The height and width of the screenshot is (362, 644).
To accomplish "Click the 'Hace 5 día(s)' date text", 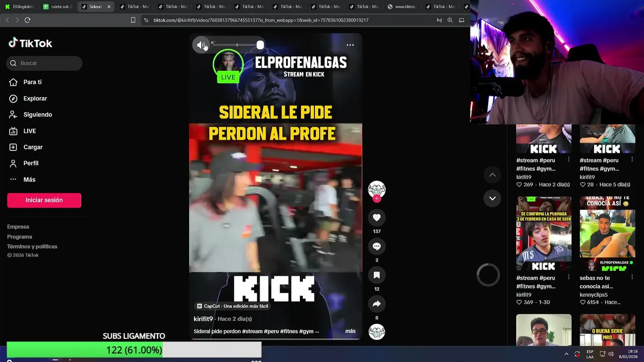I will pos(615,185).
